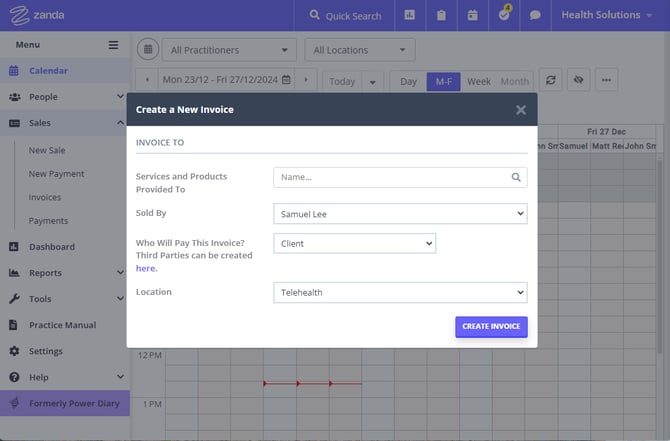Open tasks checkmark icon with notification badge
670x441 pixels.
(x=504, y=15)
